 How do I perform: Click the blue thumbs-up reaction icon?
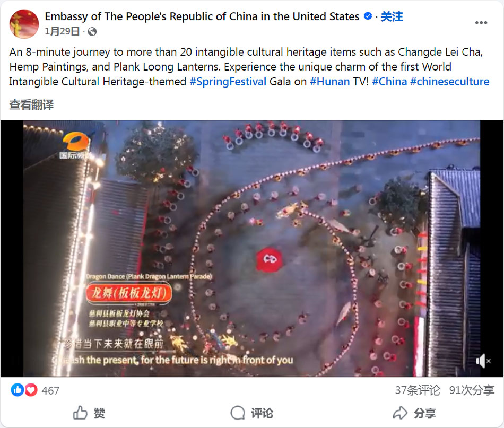click(x=18, y=390)
